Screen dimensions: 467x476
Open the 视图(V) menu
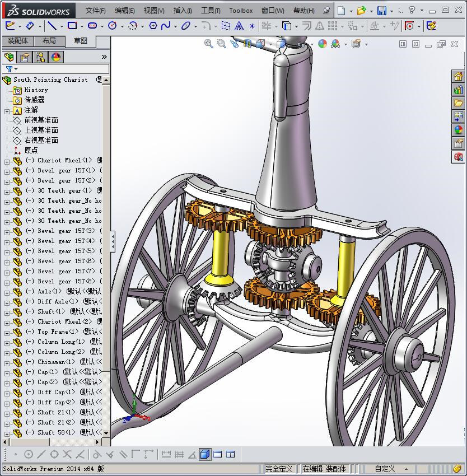coord(154,11)
